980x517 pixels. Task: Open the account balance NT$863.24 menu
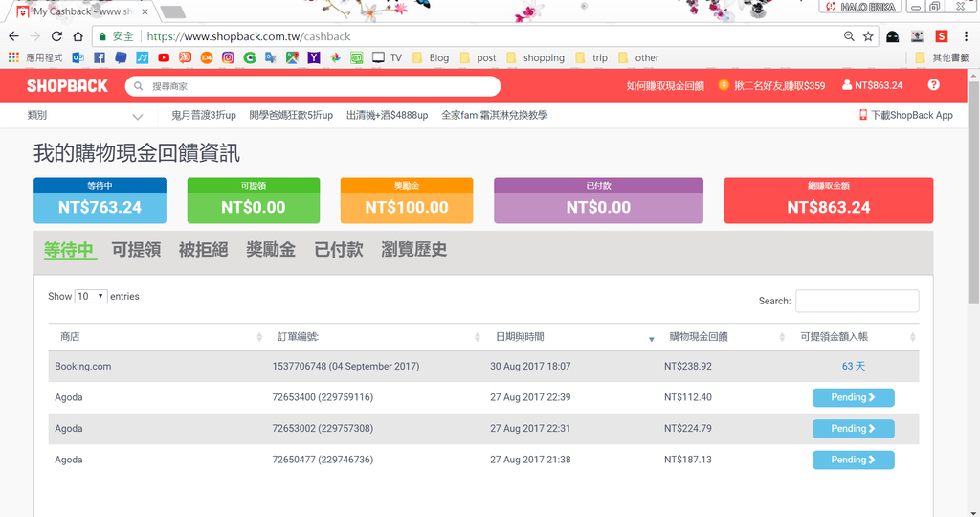click(872, 85)
